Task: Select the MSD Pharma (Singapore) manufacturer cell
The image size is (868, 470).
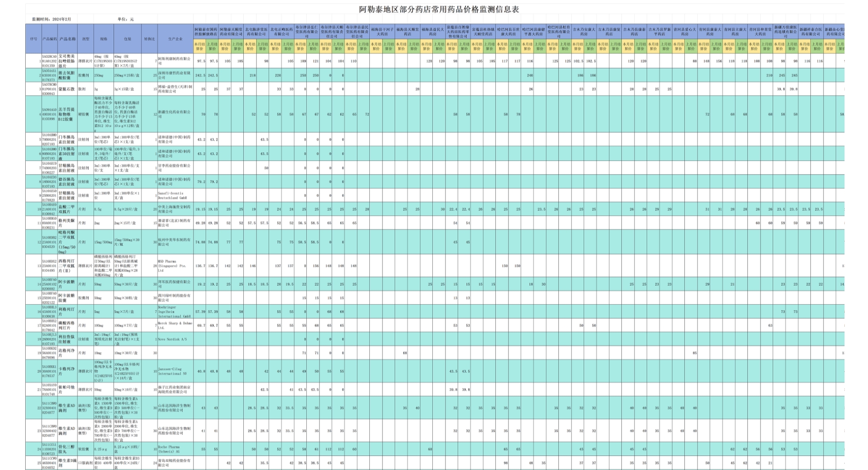Action: 175,266
